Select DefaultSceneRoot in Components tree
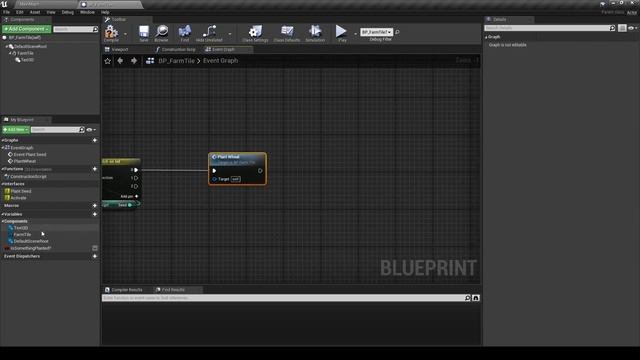This screenshot has height=360, width=640. point(30,47)
